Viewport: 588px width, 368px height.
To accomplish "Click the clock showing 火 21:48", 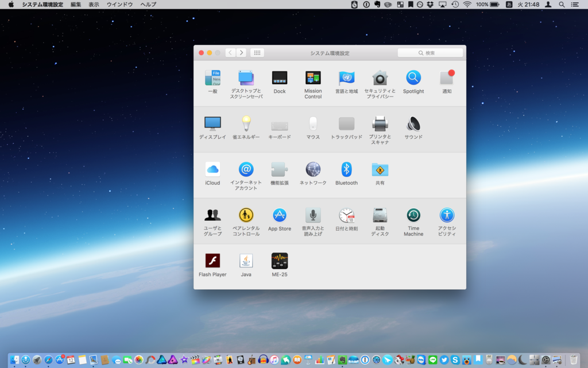I will coord(528,5).
